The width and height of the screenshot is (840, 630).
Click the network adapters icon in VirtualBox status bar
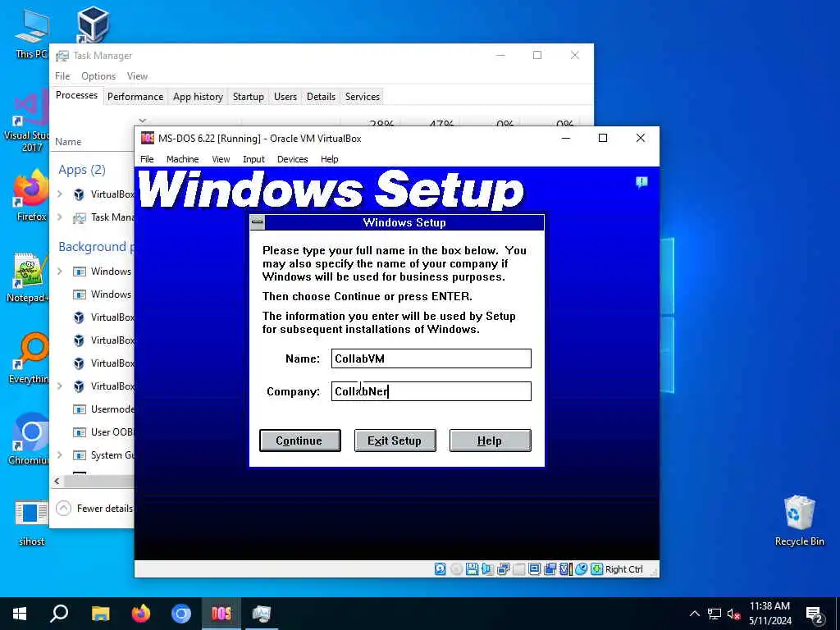[x=503, y=569]
